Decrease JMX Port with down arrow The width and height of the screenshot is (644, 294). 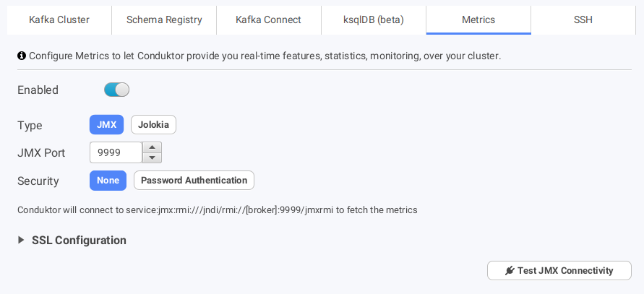[152, 157]
